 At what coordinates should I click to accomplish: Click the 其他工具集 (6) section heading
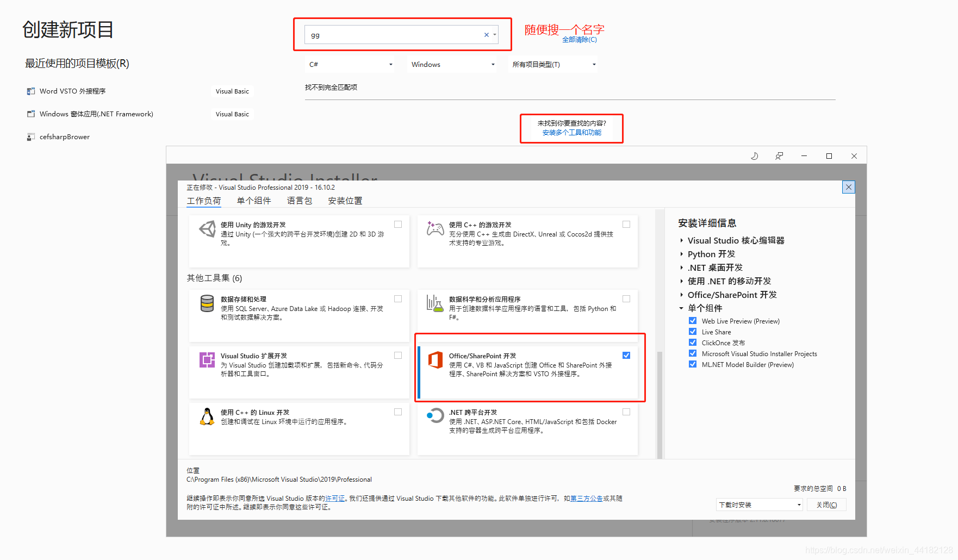pos(215,278)
